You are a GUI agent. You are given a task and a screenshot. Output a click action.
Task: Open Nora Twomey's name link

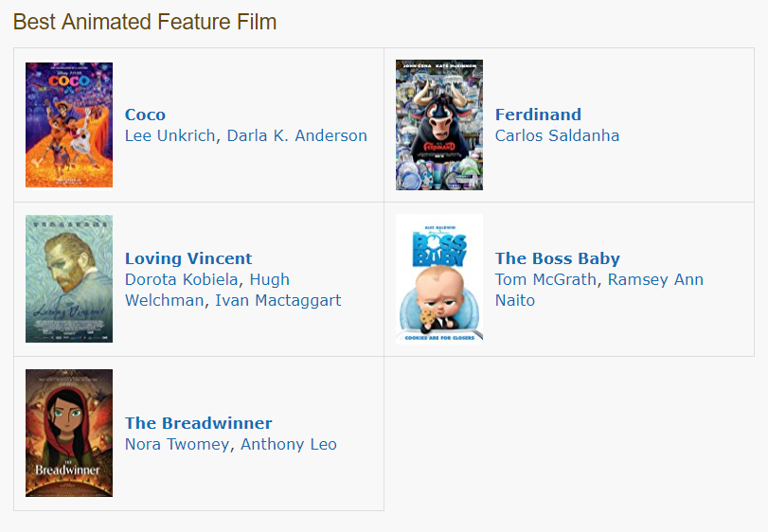coord(177,444)
